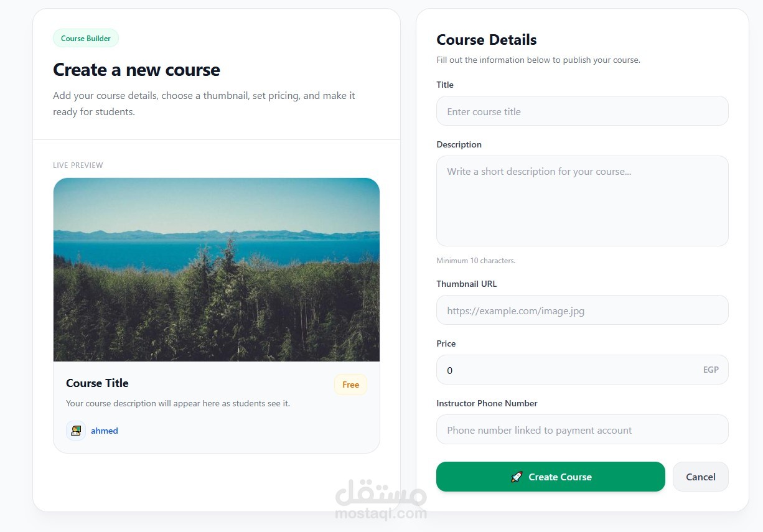
Task: Click the Free price badge
Action: click(x=350, y=385)
